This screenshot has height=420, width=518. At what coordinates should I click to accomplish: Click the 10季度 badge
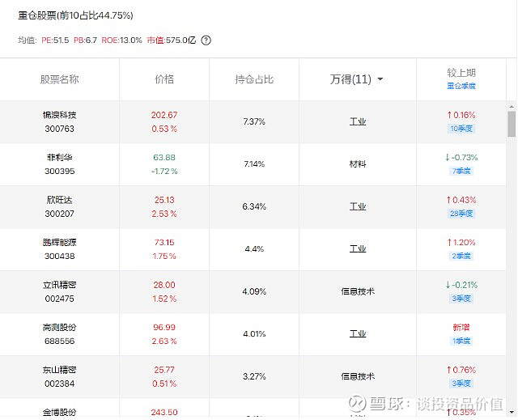click(461, 129)
